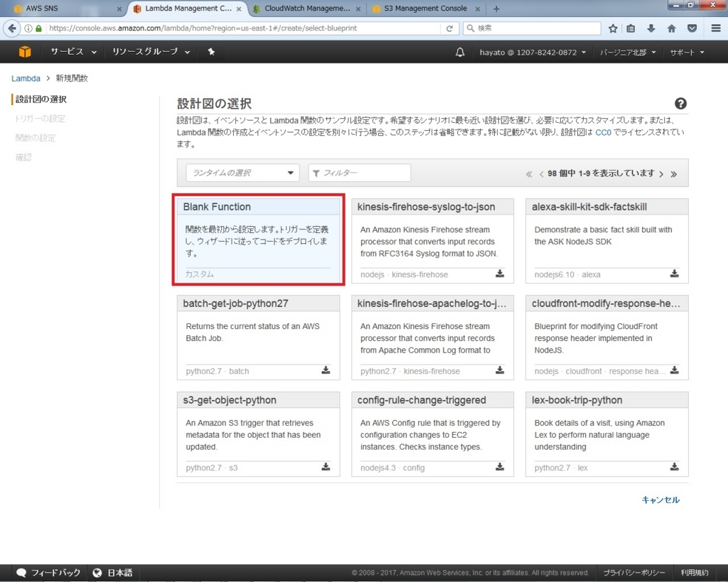Screen dimensions: 728x582
Task: Switch to the CloudWatch Management tab
Action: coord(306,9)
